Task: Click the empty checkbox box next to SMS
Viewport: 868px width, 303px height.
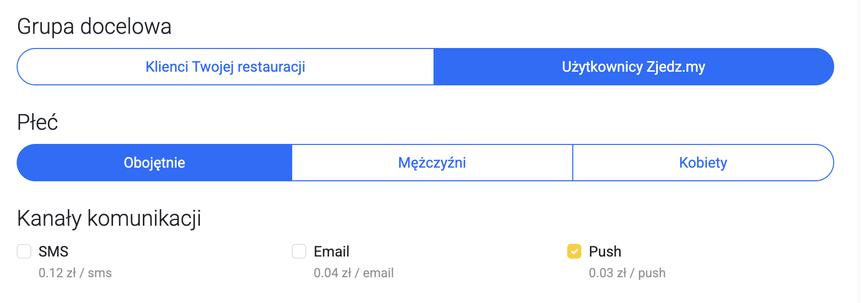Action: (x=24, y=251)
